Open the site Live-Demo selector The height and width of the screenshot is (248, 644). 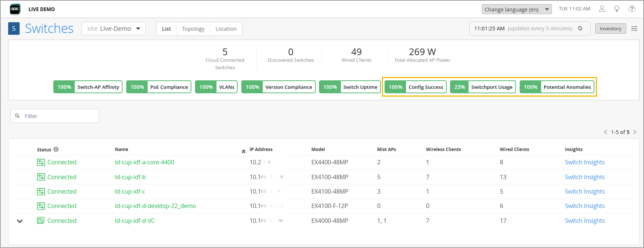click(x=114, y=29)
